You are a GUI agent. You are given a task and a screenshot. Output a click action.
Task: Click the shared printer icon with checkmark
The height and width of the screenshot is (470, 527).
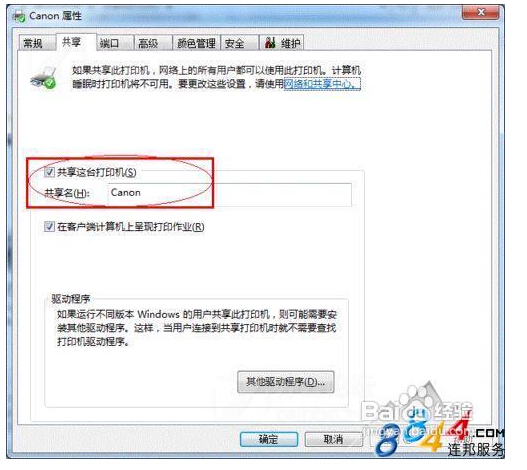click(44, 78)
